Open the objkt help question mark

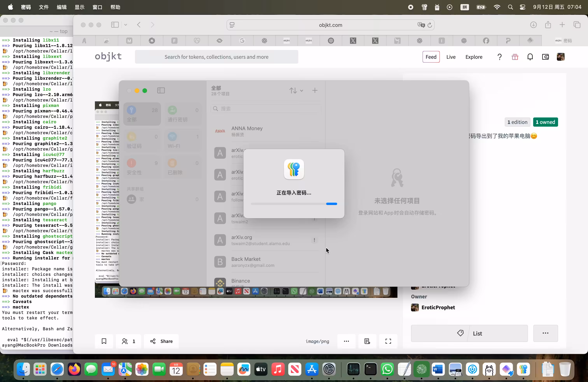click(499, 57)
